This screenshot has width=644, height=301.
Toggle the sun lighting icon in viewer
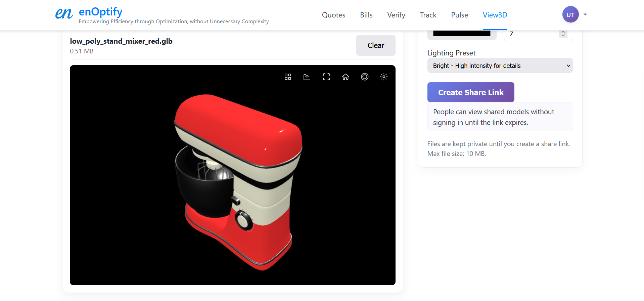click(384, 77)
